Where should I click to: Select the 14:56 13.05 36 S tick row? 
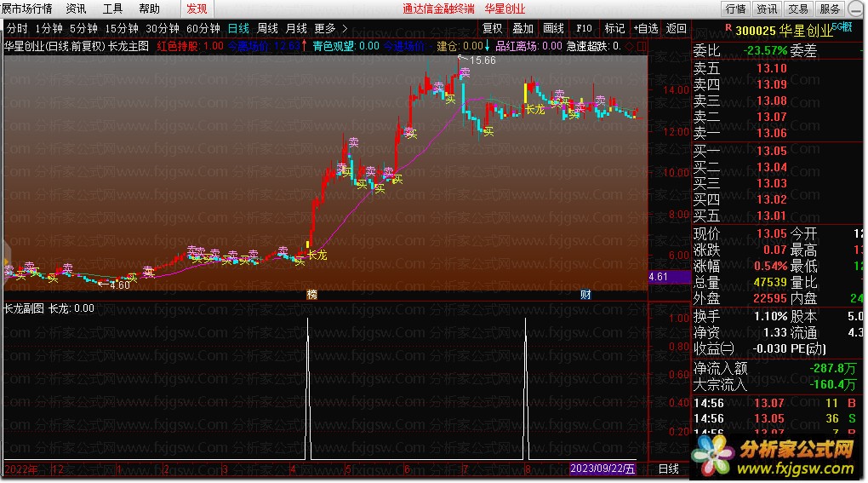(775, 419)
